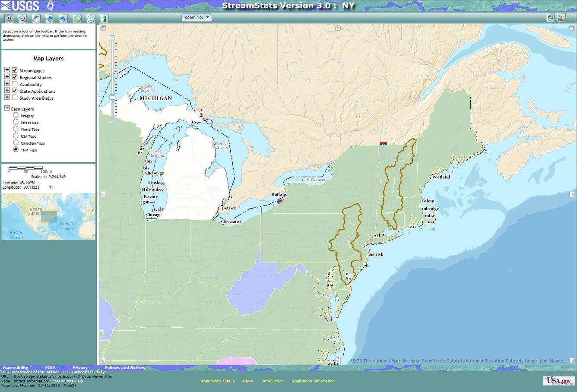Uncheck the Streamgages layer
Viewport: 577px width, 392px height.
click(16, 70)
